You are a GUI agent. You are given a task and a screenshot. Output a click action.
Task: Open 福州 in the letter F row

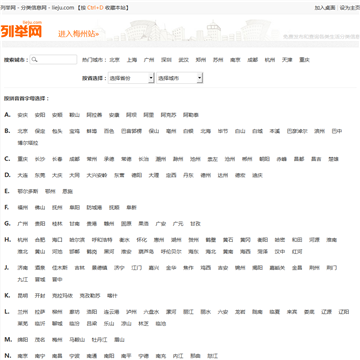[22, 208]
